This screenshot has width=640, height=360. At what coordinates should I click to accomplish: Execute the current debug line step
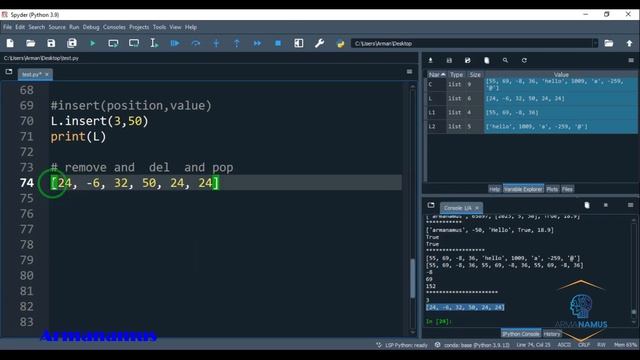click(x=196, y=43)
